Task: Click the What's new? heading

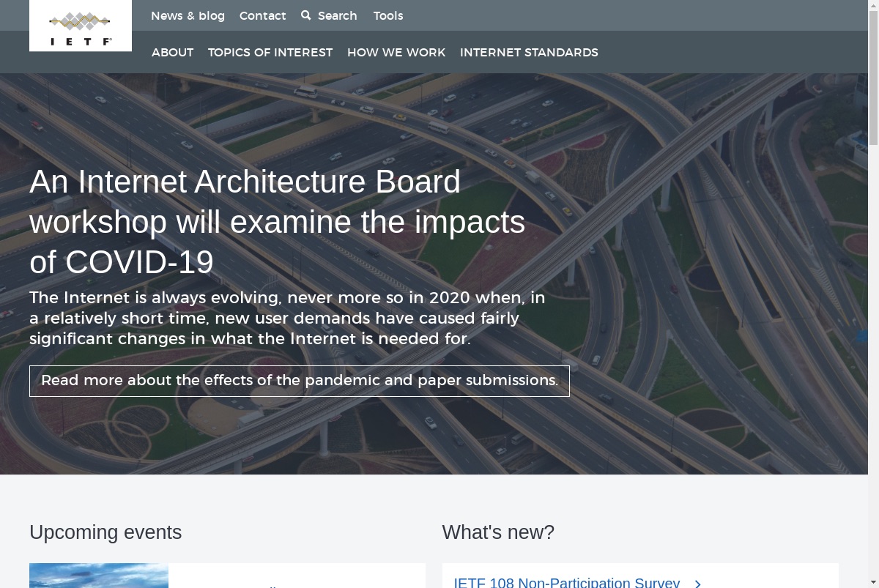Action: pos(498,532)
